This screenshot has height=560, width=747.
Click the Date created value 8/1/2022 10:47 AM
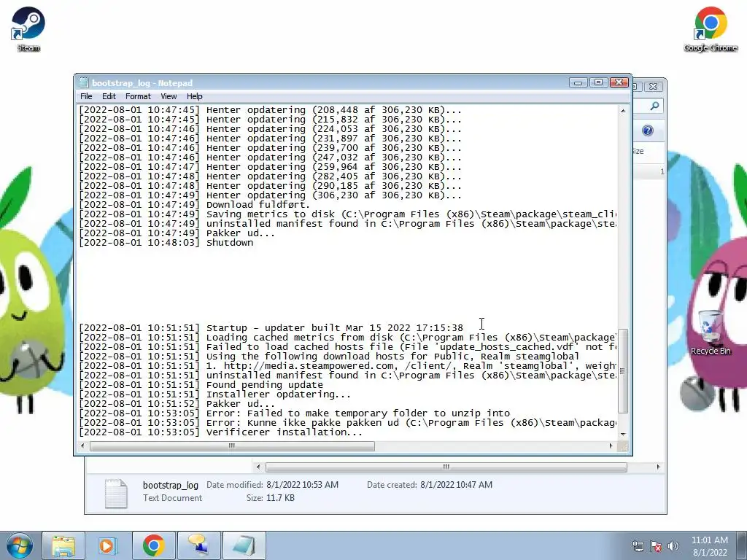click(x=457, y=485)
